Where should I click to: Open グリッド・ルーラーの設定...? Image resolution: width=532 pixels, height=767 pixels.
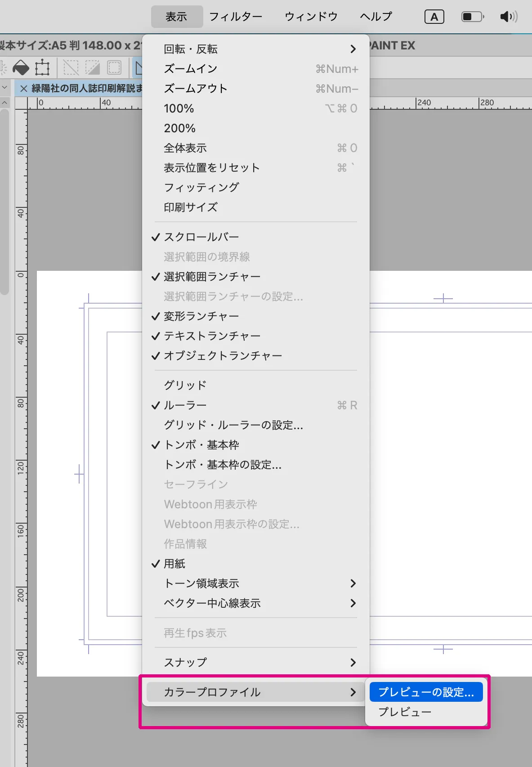click(x=256, y=425)
